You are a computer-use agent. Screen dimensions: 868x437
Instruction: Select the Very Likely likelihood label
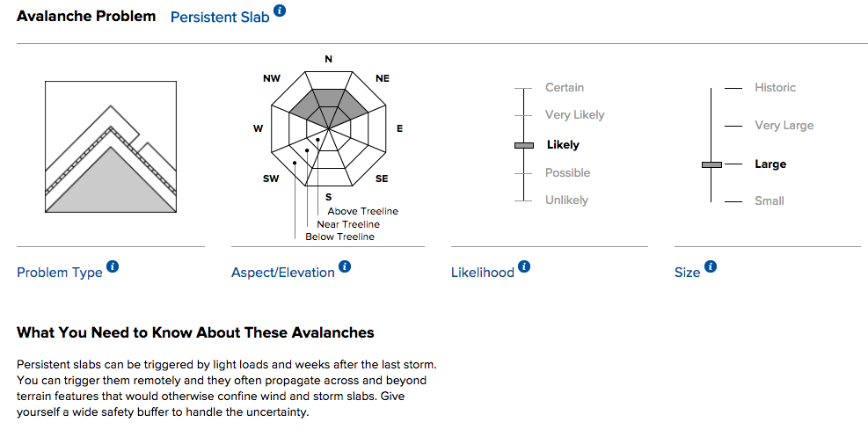coord(574,115)
